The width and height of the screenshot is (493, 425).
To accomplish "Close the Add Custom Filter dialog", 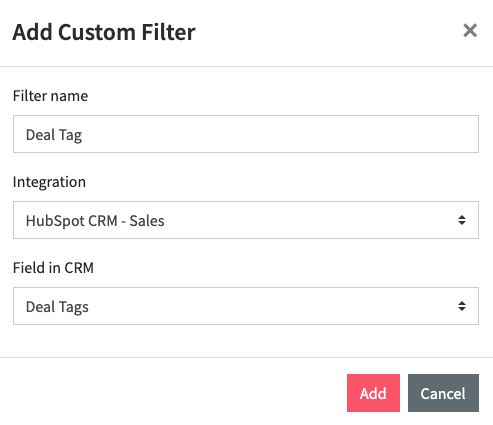I will 470,31.
